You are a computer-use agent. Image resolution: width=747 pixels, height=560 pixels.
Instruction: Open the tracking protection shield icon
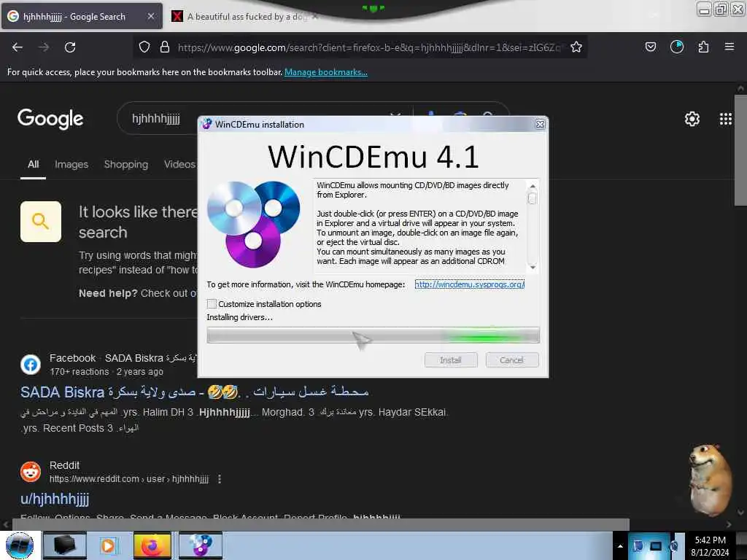pos(144,47)
